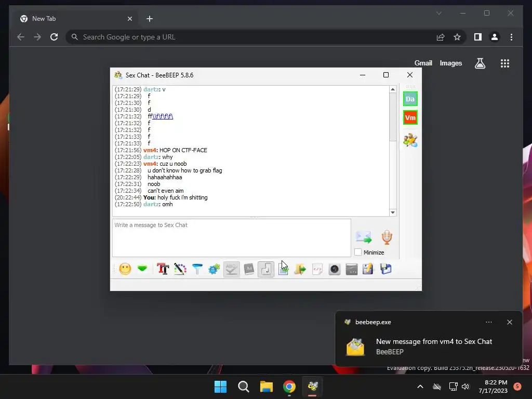Open the font selection TT icon

[163, 269]
